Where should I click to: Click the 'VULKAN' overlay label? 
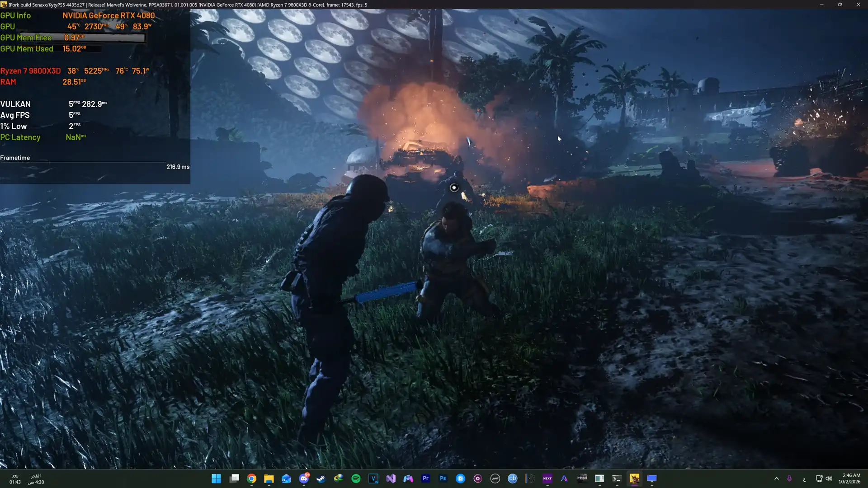coord(15,104)
